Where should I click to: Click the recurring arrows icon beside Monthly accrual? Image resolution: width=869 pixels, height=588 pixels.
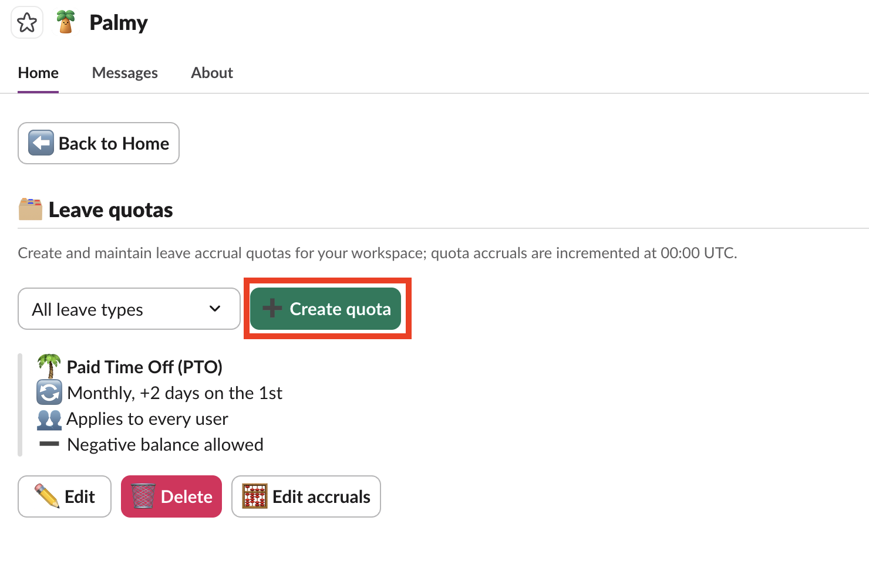(49, 393)
